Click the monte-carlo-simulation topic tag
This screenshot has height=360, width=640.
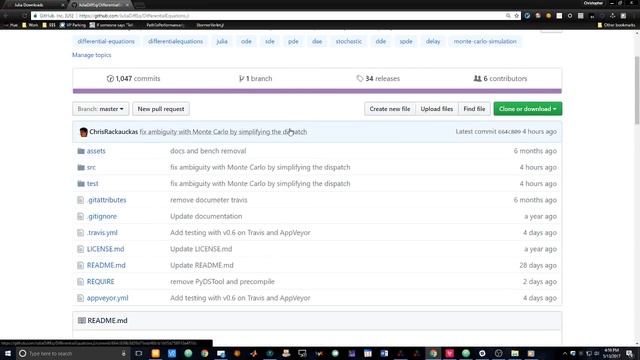click(485, 41)
